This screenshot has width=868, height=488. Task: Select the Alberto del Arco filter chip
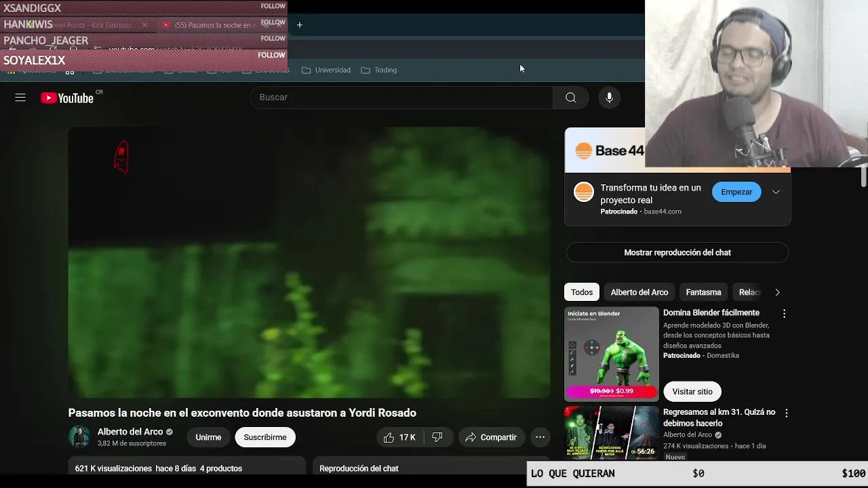[639, 292]
